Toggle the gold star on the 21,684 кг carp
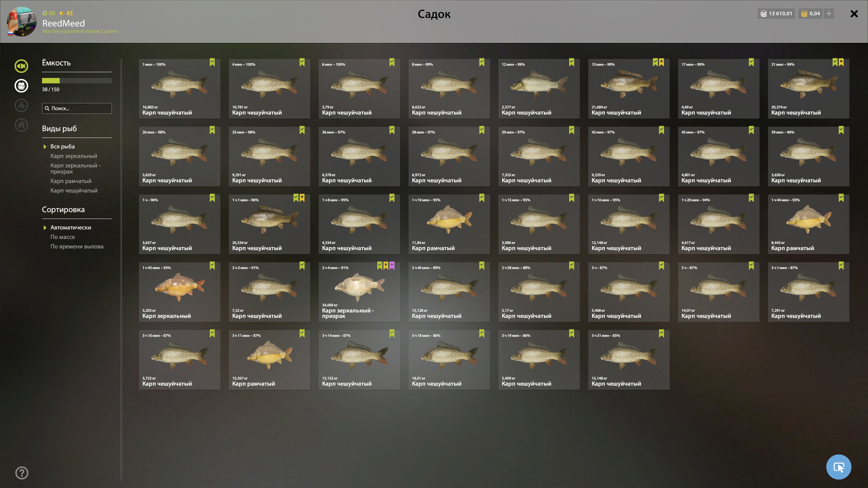The image size is (868, 488). 662,62
